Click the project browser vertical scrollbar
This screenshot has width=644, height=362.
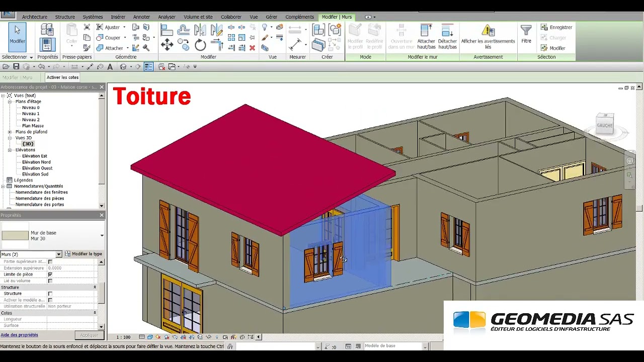tap(102, 151)
